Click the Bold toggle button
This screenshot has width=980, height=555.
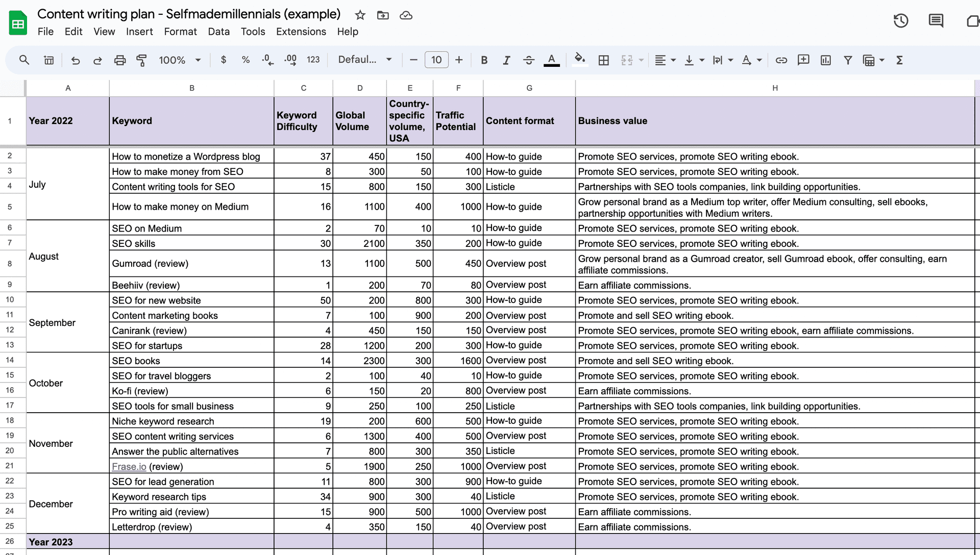(483, 60)
